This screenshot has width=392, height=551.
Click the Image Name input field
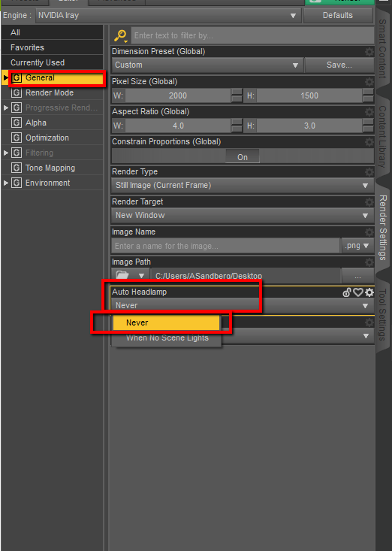[225, 246]
